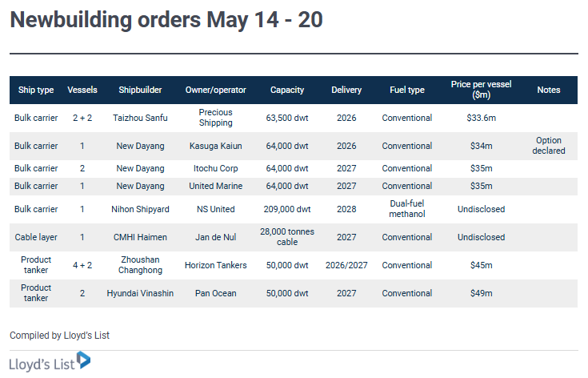This screenshot has height=378, width=588.
Task: Click the Dual-fuel methanol fuel cell
Action: point(406,209)
